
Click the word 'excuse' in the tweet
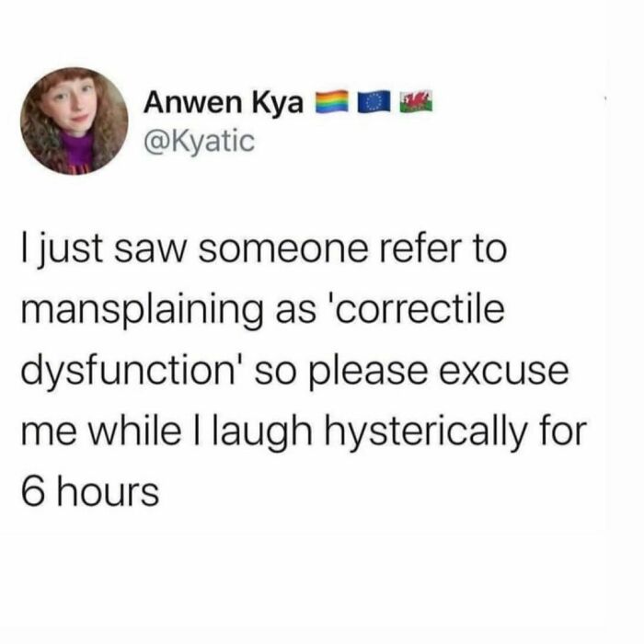[504, 372]
